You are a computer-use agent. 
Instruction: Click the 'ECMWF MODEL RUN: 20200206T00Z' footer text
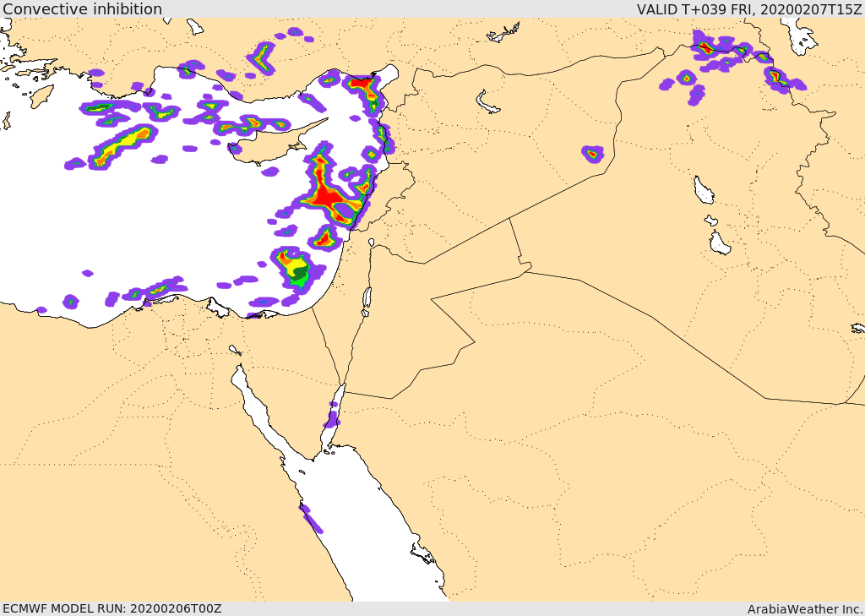112,608
